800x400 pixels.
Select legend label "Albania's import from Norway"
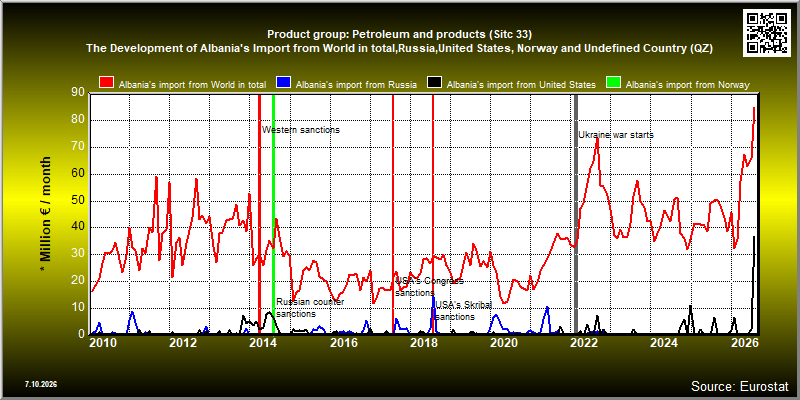687,85
